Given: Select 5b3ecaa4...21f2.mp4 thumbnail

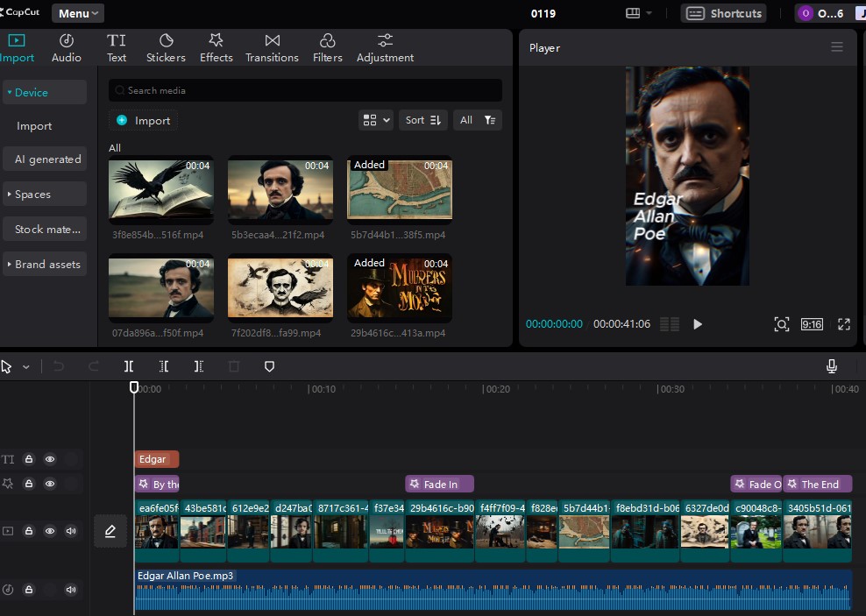Looking at the screenshot, I should pyautogui.click(x=280, y=191).
